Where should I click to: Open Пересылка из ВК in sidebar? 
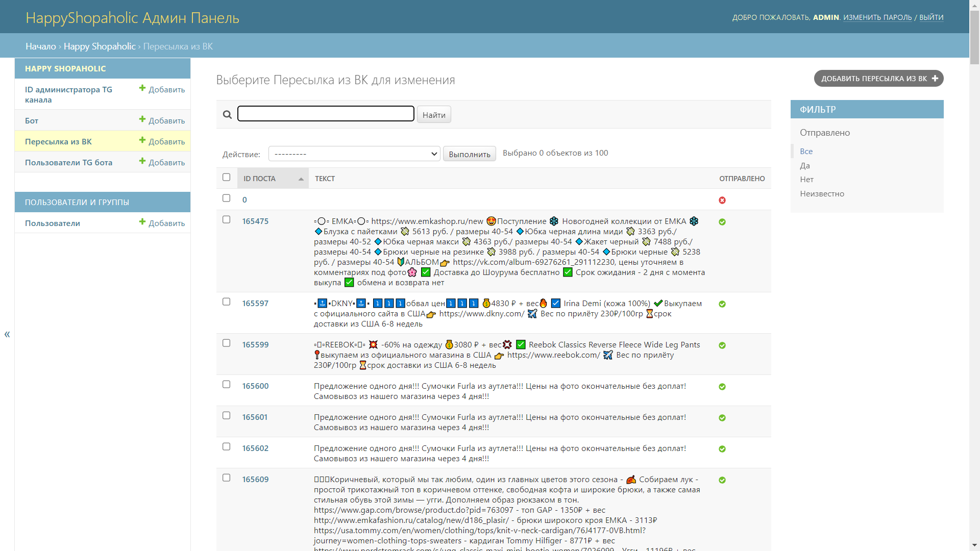click(58, 141)
